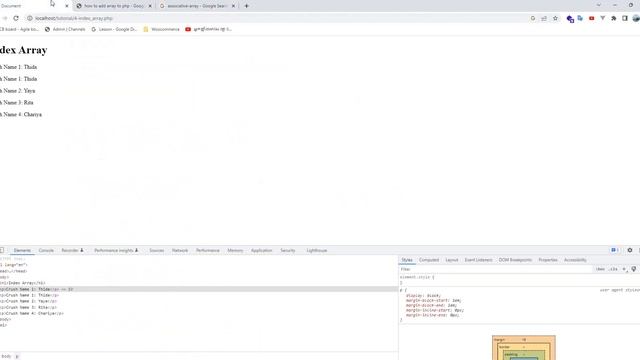Open the Google Translate extension icon
The width and height of the screenshot is (640, 360).
[580, 18]
